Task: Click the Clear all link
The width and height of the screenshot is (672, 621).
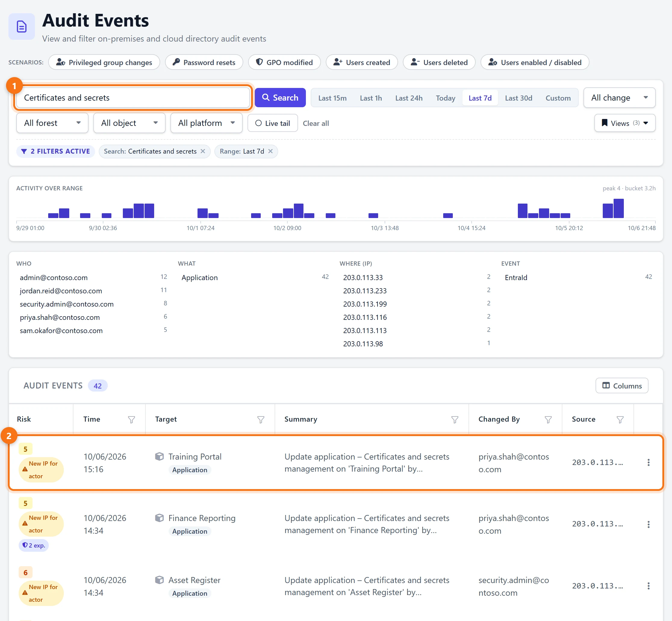Action: pyautogui.click(x=316, y=123)
